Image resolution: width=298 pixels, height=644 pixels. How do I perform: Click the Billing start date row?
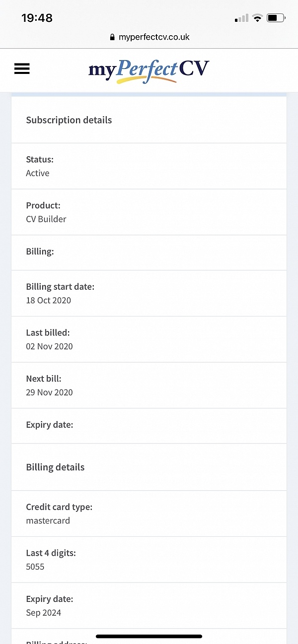149,293
